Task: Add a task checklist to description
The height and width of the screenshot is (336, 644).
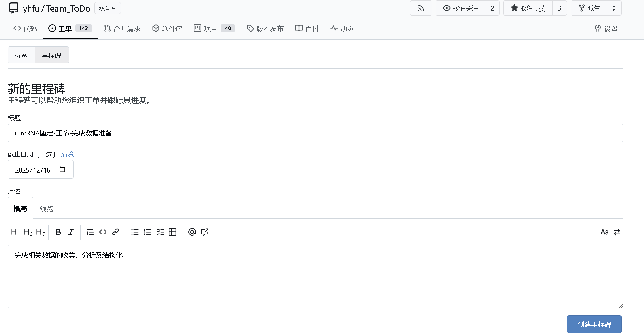Action: [x=160, y=232]
